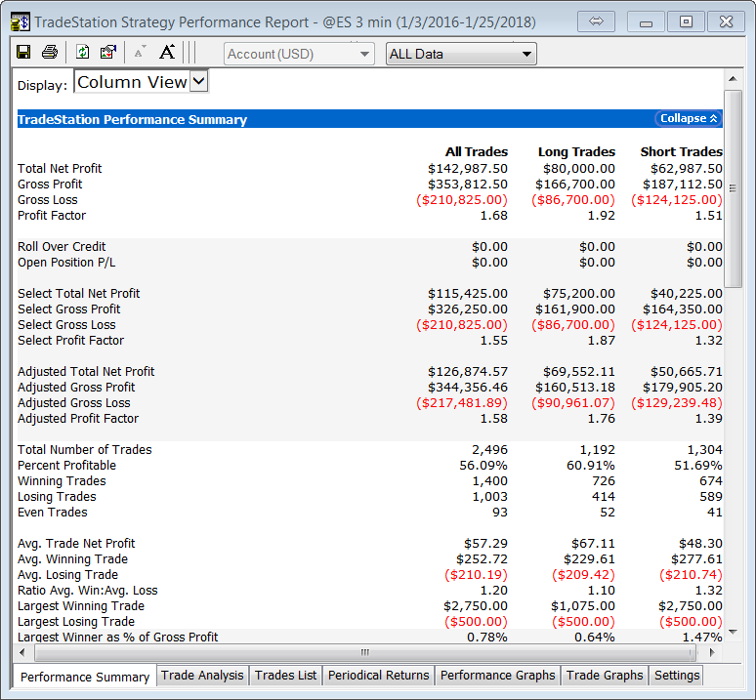Click the Save report disk icon
Screen dimensions: 756x700
click(23, 53)
